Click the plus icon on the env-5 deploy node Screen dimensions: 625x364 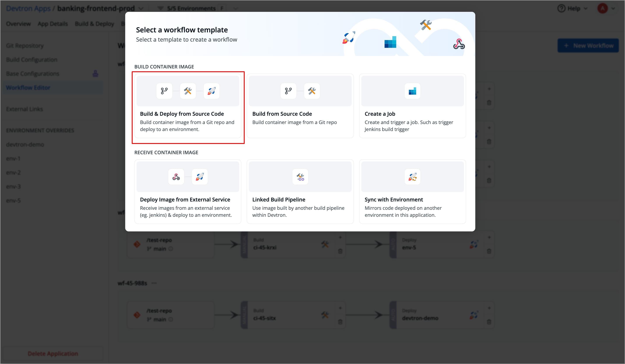tap(490, 237)
